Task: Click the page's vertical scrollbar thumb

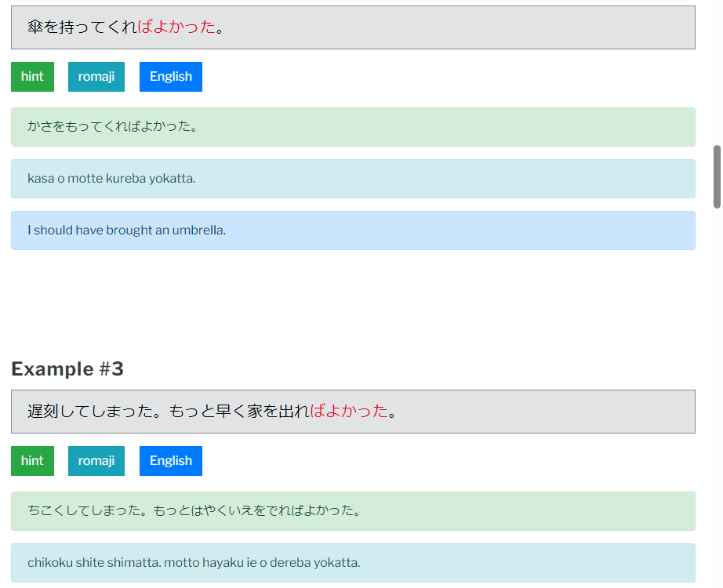Action: (717, 176)
